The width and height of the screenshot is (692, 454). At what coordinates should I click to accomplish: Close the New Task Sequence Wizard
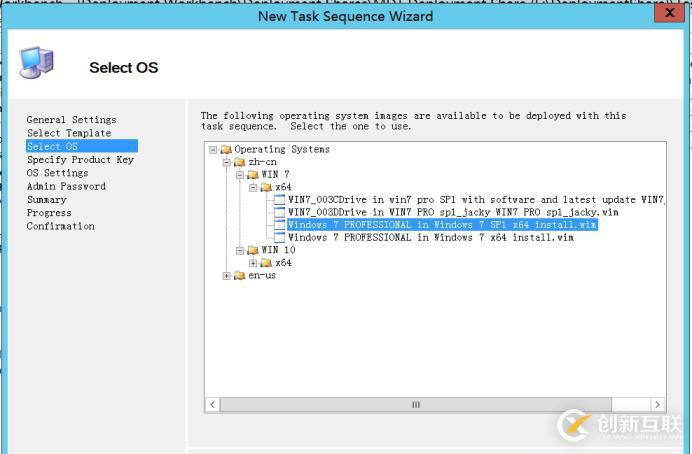tap(669, 12)
